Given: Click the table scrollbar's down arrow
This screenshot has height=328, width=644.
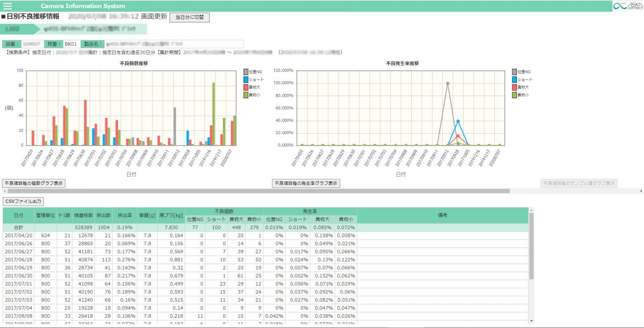Looking at the screenshot, I should coord(531,321).
